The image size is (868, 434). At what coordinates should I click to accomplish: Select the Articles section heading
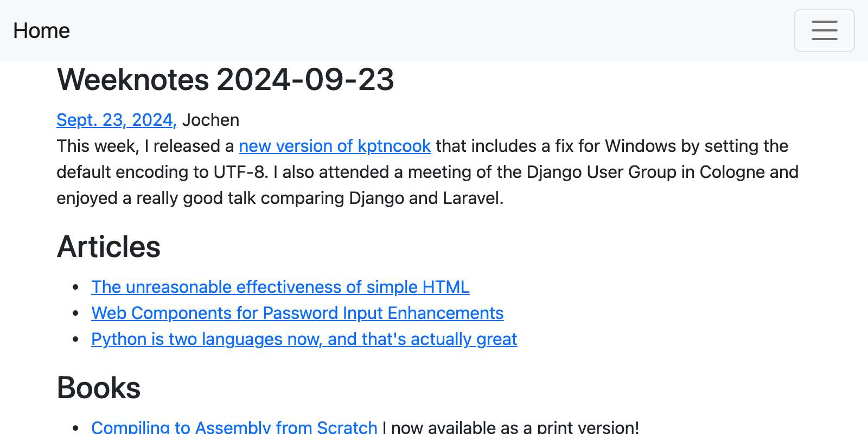[108, 247]
